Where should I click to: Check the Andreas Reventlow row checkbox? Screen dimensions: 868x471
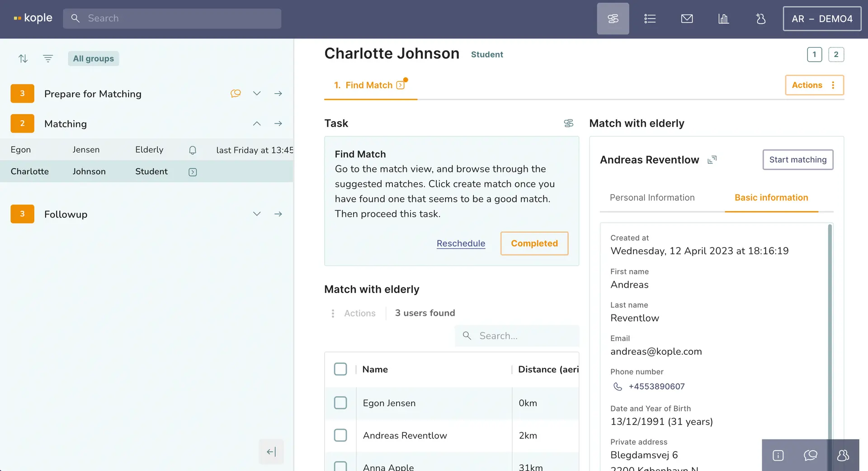click(x=340, y=435)
